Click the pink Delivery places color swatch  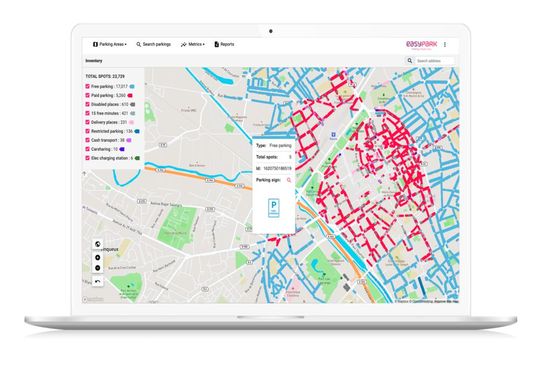coord(131,122)
